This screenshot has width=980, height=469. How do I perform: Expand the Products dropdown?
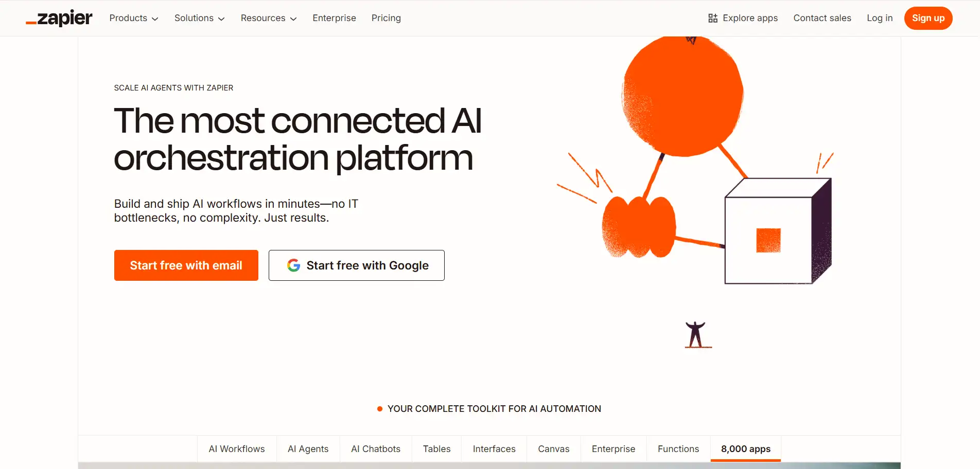pos(133,18)
